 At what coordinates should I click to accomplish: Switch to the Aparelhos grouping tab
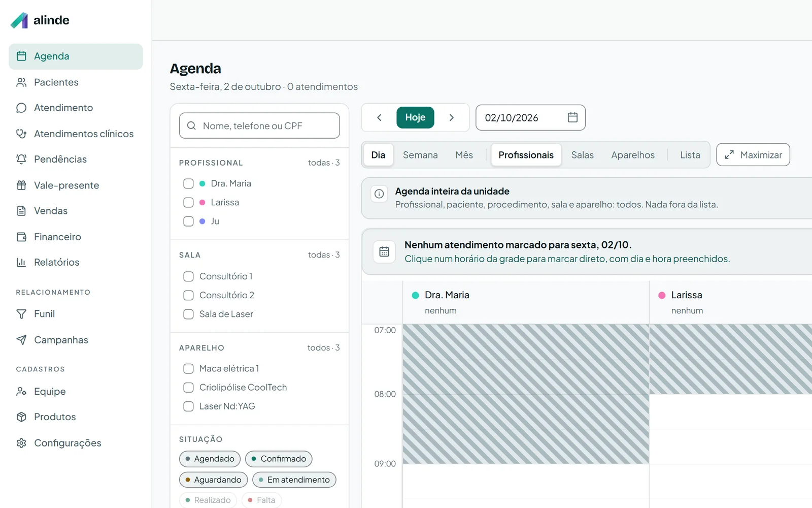tap(633, 155)
